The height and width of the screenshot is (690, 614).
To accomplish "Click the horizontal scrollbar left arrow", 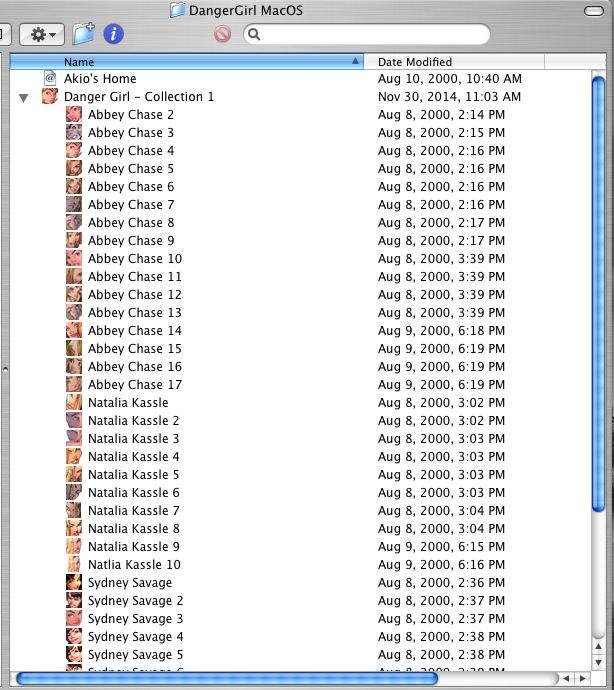I will (566, 679).
